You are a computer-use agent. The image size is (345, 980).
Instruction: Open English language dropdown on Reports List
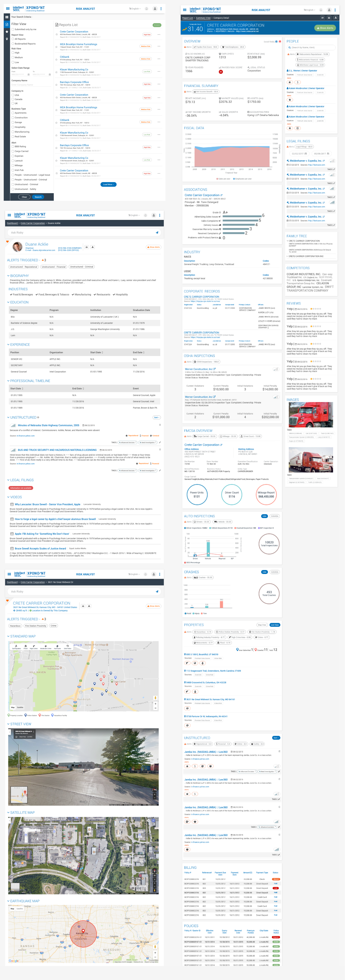(135, 9)
